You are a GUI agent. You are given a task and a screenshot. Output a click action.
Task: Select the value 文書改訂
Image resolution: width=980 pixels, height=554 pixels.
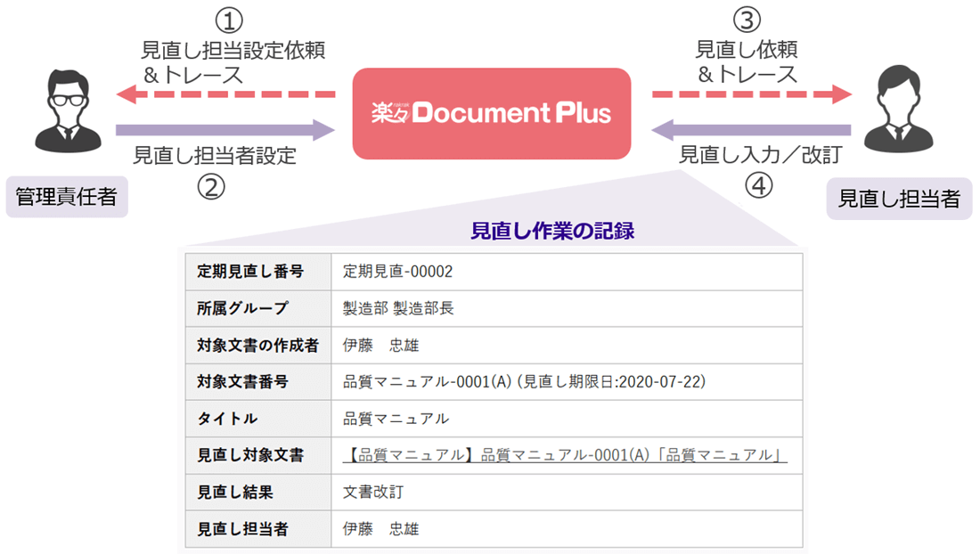(x=373, y=493)
